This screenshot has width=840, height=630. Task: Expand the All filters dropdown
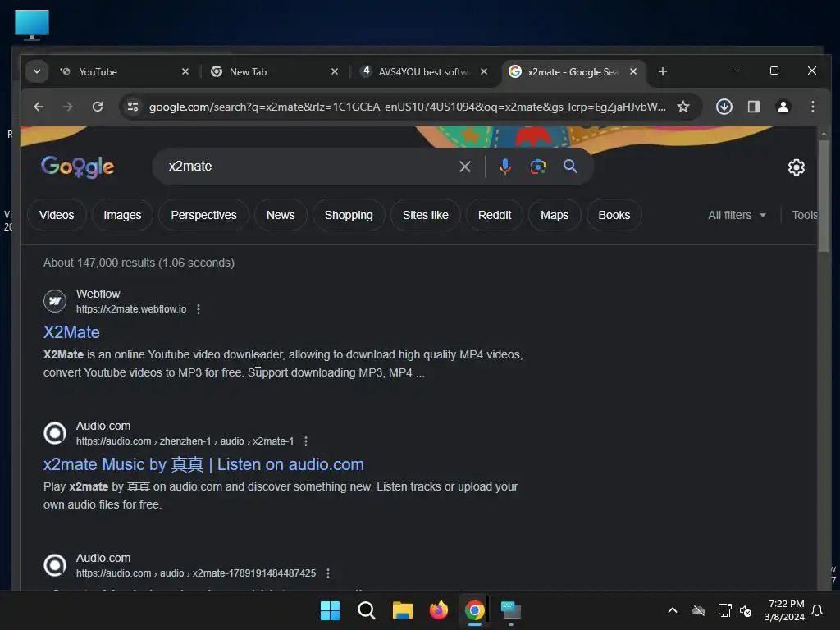point(737,215)
